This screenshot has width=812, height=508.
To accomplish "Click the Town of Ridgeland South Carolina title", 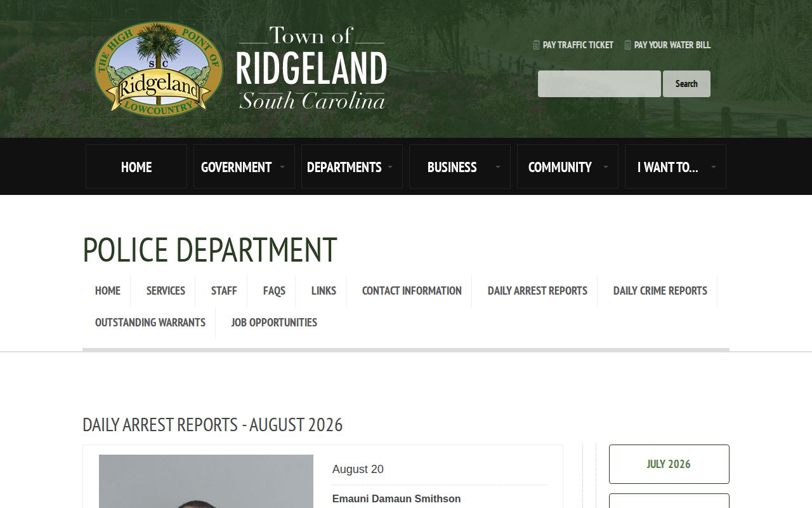I will point(311,68).
